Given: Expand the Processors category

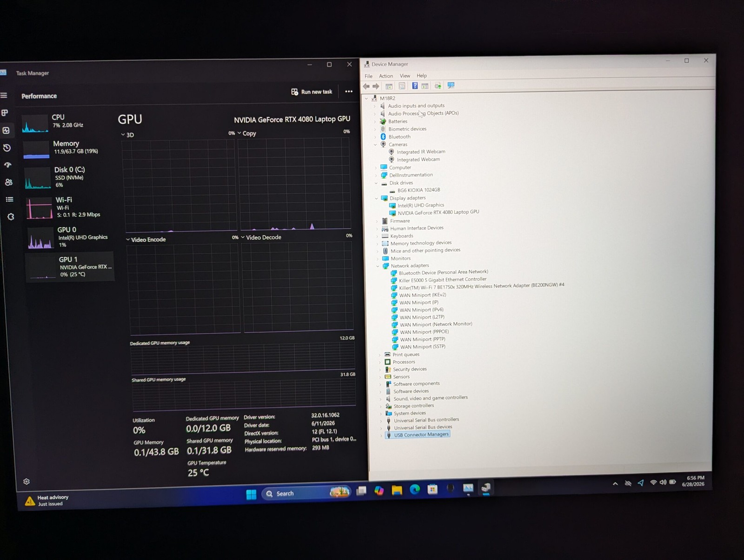Looking at the screenshot, I should (x=379, y=362).
